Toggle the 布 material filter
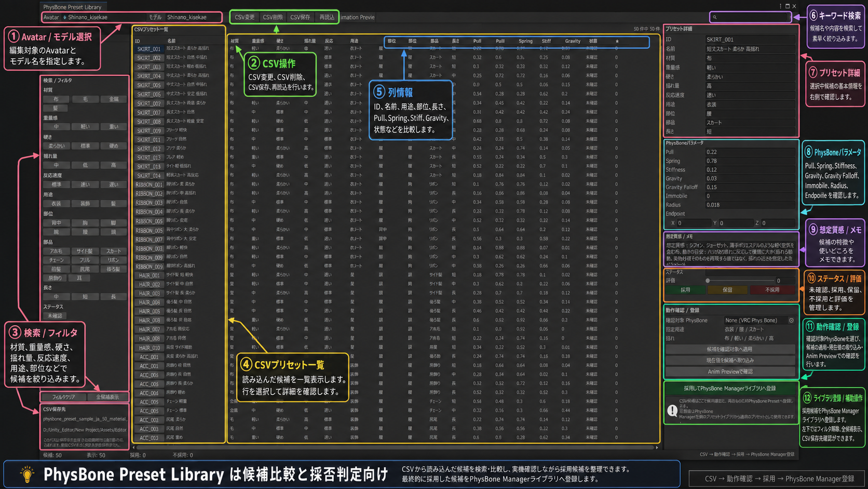This screenshot has height=489, width=868. click(56, 99)
